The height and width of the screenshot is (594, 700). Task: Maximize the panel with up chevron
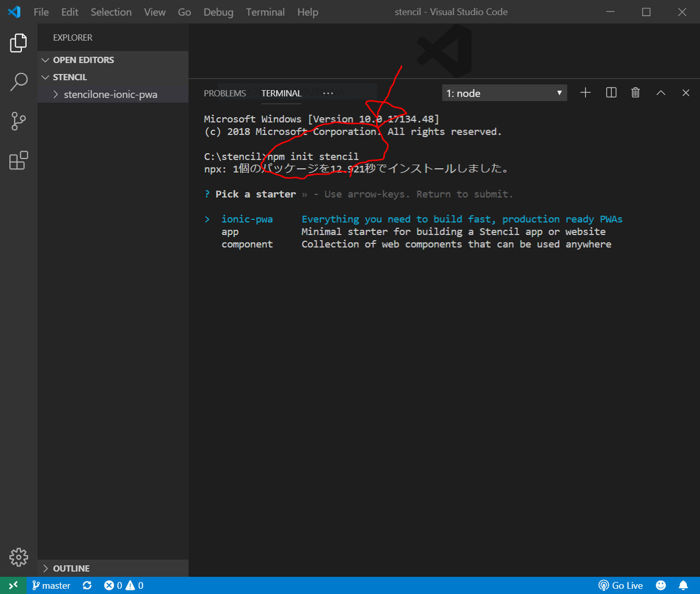point(660,93)
